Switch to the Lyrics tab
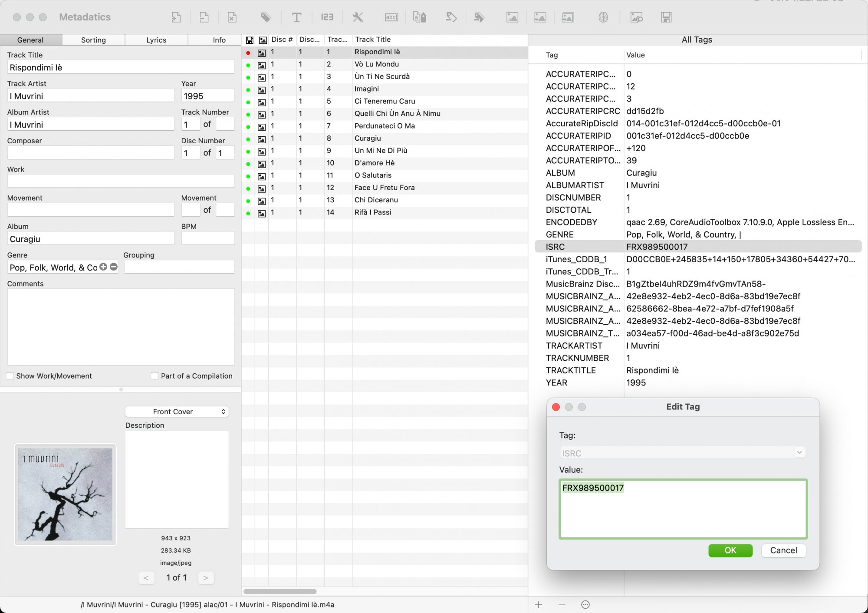Image resolution: width=868 pixels, height=613 pixels. (156, 40)
